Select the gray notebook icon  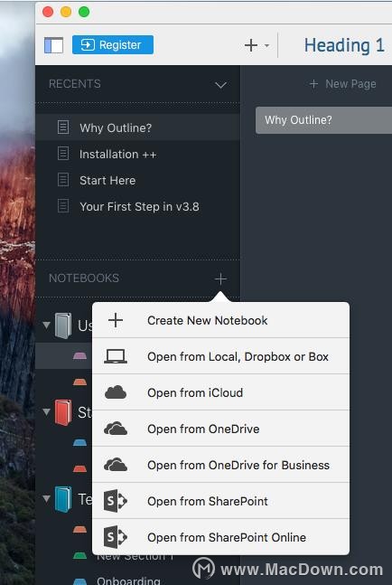coord(63,326)
